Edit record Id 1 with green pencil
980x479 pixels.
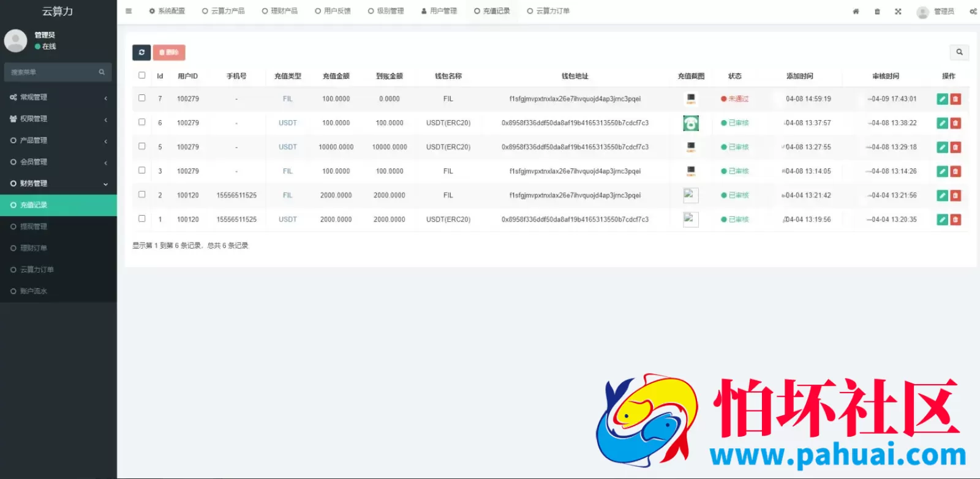[x=943, y=219]
